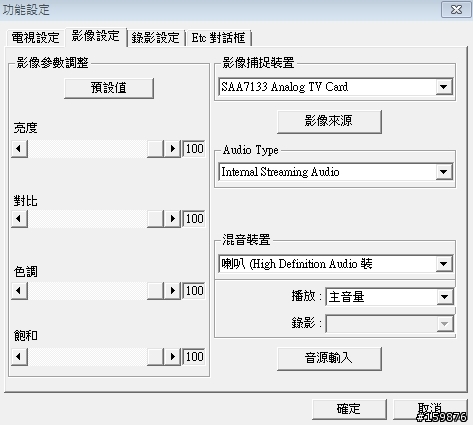This screenshot has height=425, width=473.
Task: Close the 功能設定 dialog window
Action: coord(456,10)
